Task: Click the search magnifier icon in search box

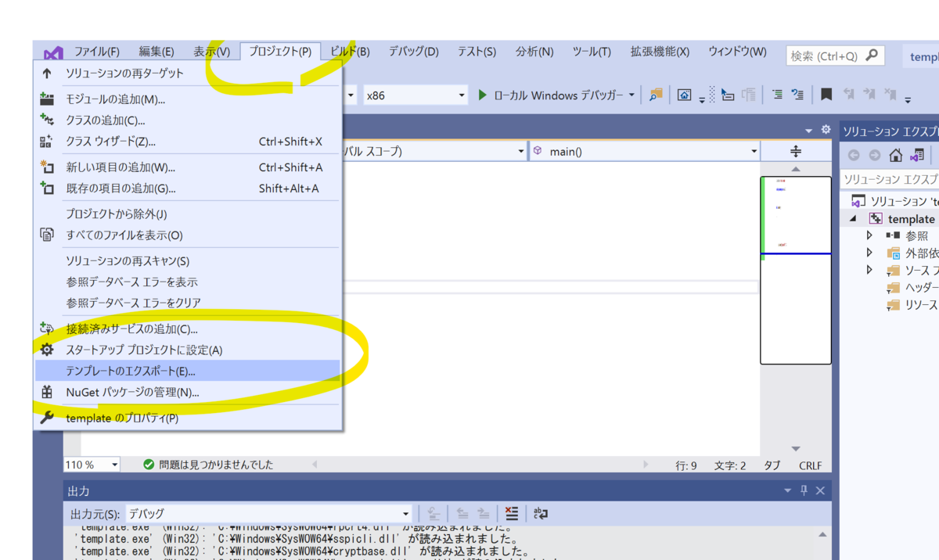Action: coord(872,56)
